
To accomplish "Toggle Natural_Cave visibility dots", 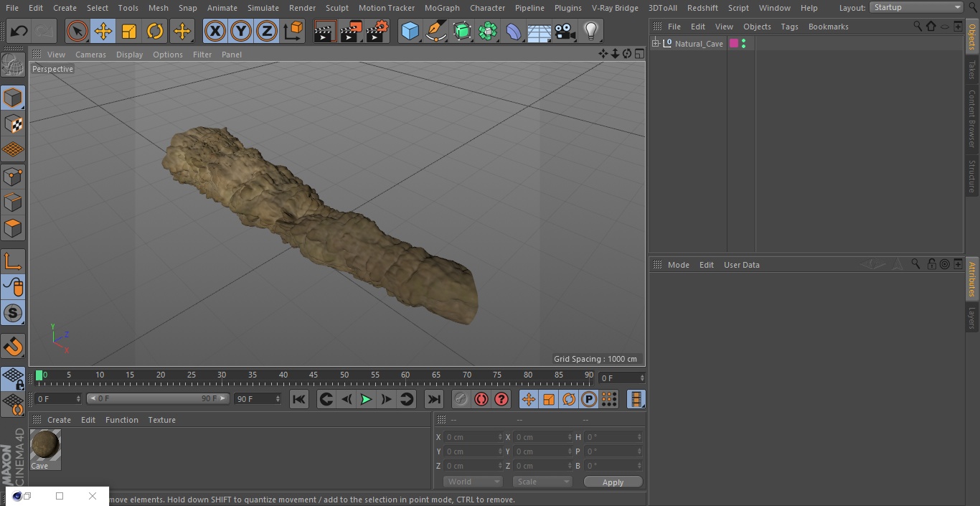I will coord(743,44).
